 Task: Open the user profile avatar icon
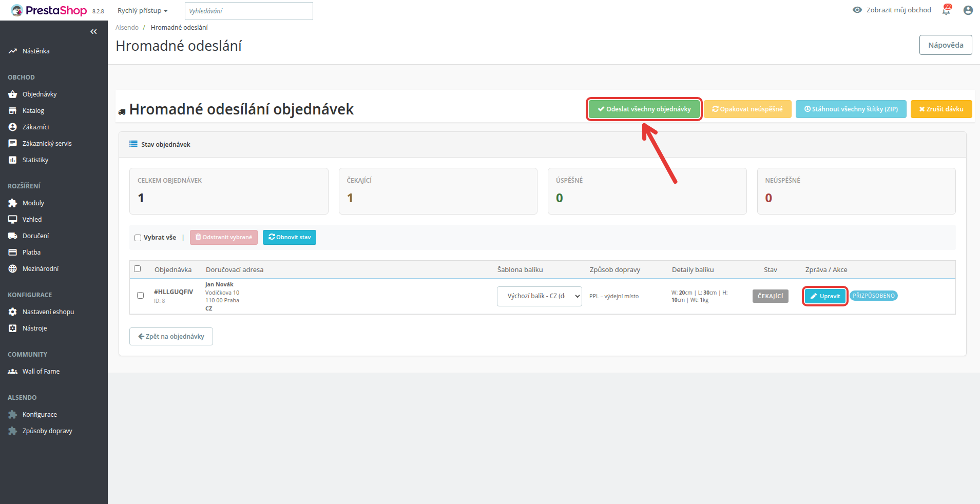pyautogui.click(x=968, y=10)
